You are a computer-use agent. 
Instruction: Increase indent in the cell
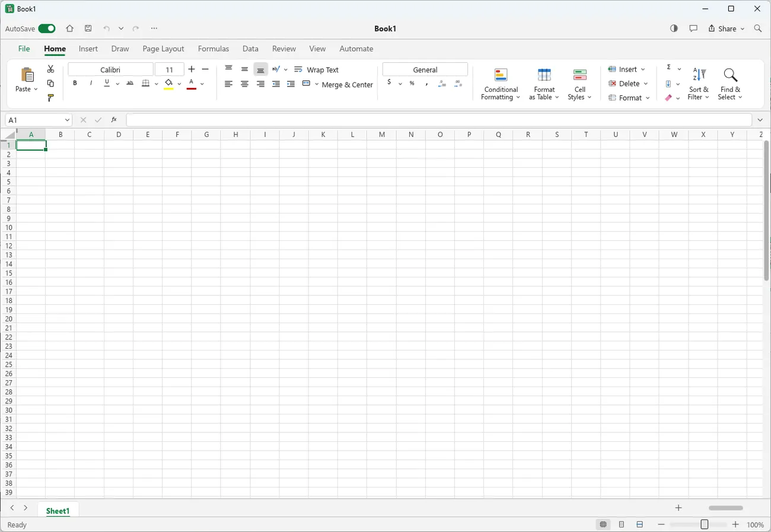coord(291,84)
